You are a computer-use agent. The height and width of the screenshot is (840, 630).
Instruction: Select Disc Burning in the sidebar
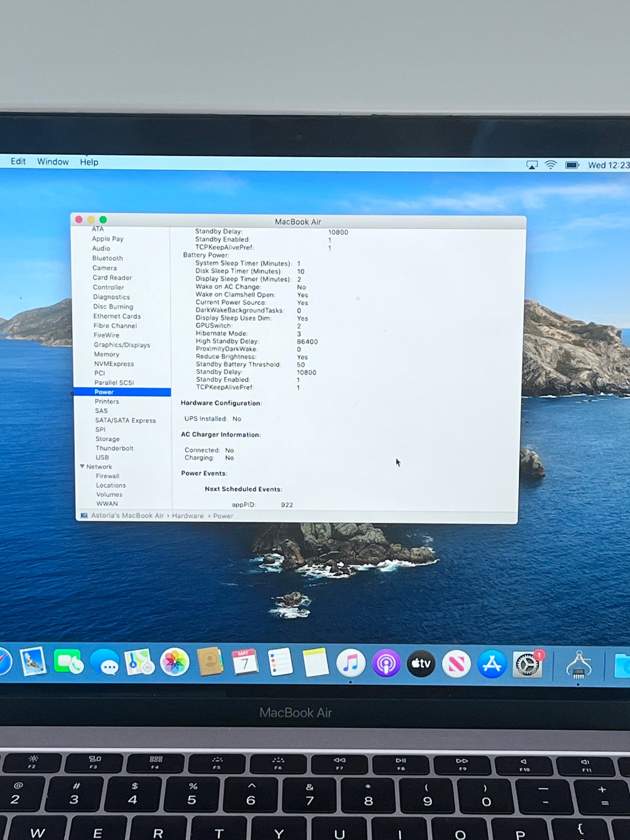[113, 306]
